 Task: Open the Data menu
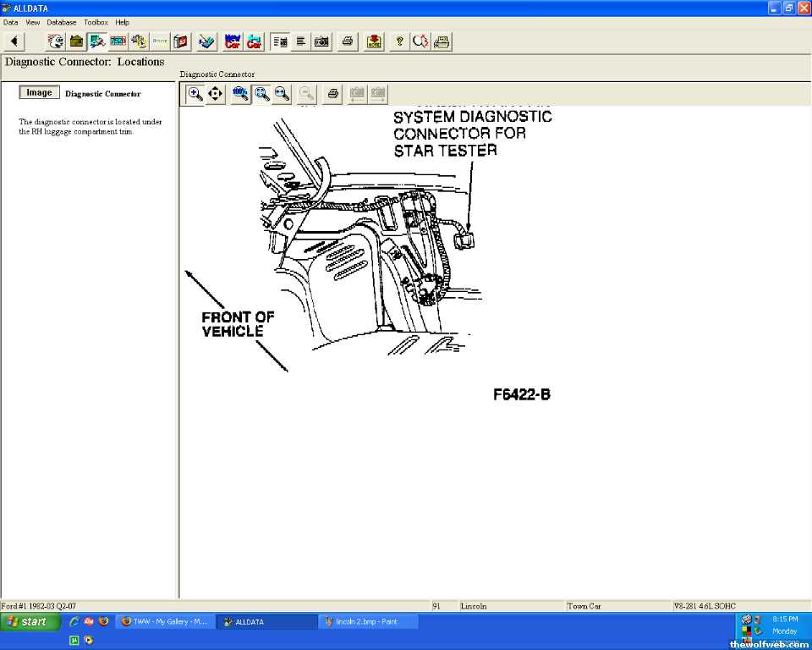[11, 22]
